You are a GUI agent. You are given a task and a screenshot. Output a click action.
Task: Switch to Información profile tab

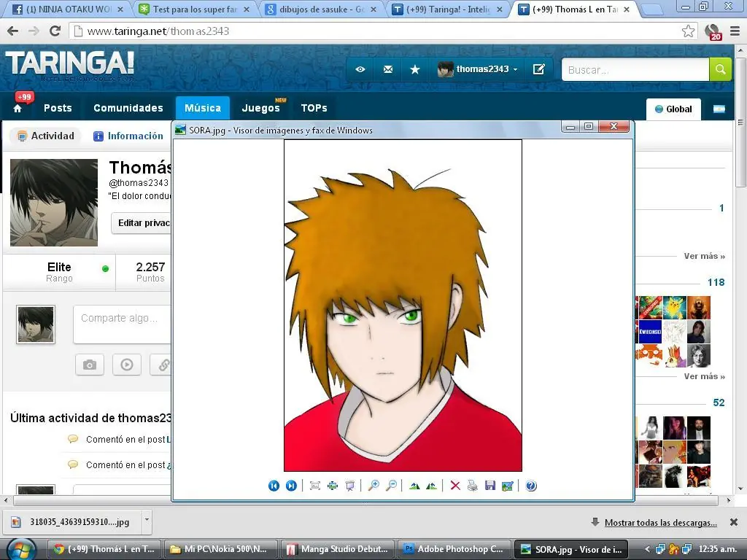point(128,136)
